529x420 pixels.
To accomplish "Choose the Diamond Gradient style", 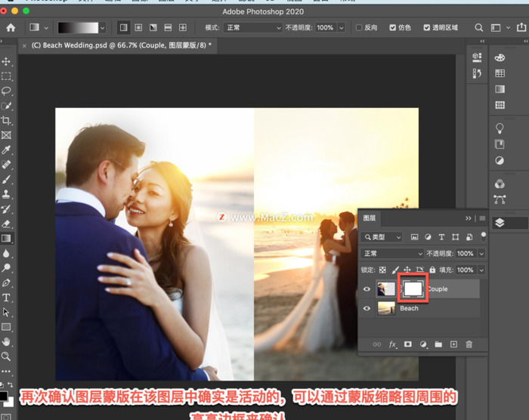I will [x=183, y=28].
